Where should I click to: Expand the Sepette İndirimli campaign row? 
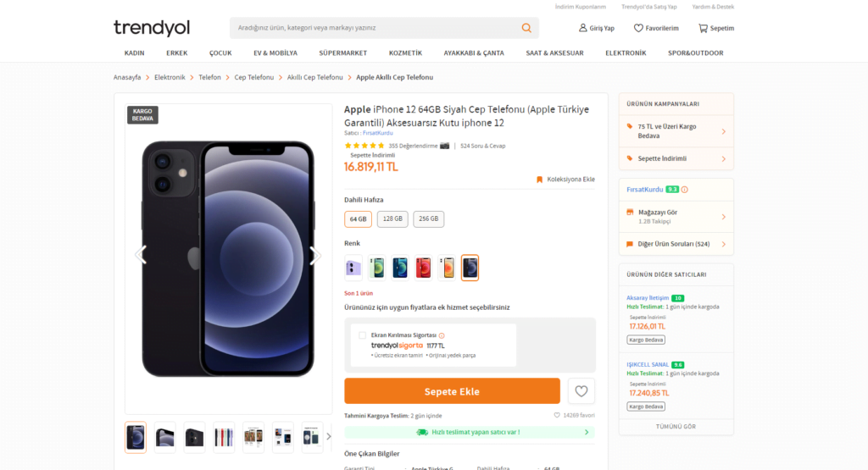point(676,158)
